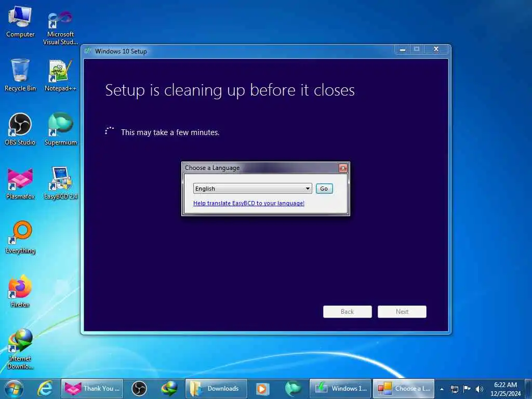Select the Plasmafox desktop shortcut
532x399 pixels.
[20, 183]
